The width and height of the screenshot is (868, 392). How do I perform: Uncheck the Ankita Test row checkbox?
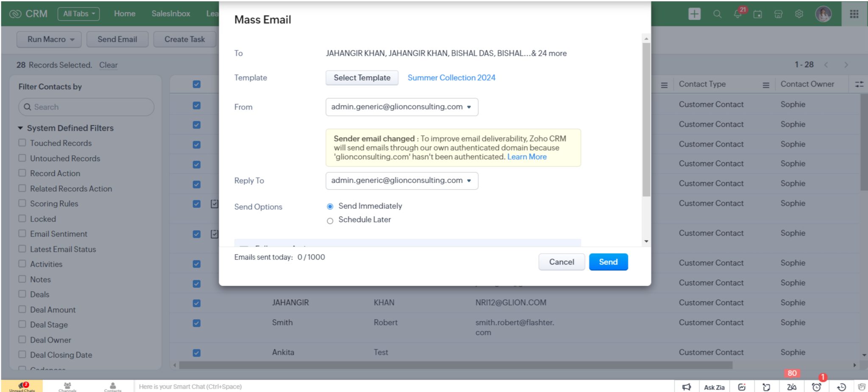(x=196, y=353)
